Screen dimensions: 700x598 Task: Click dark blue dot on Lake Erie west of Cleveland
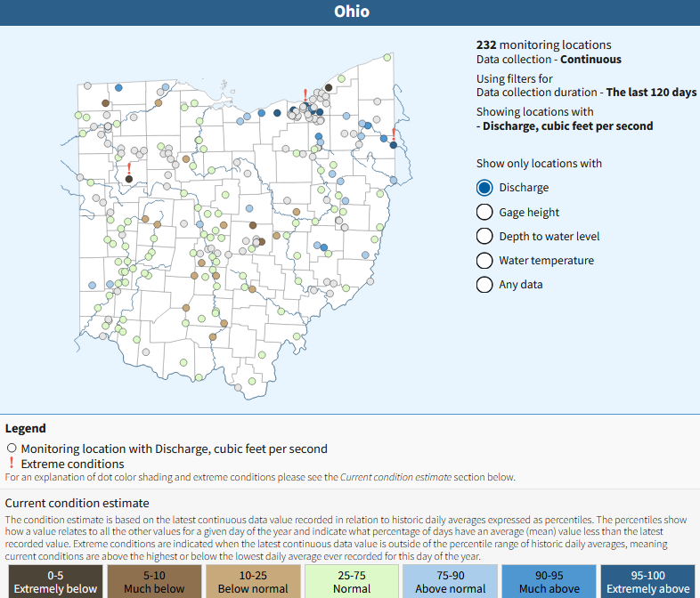click(277, 113)
